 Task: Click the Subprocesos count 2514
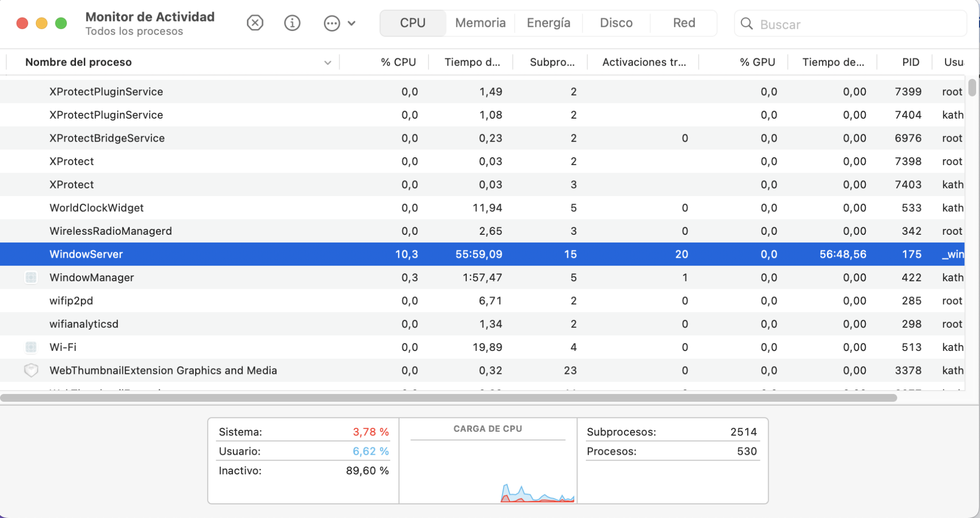(x=744, y=432)
